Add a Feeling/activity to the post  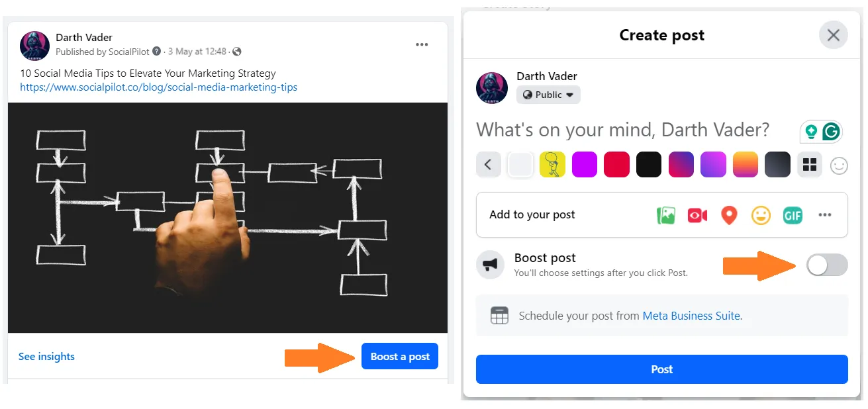tap(761, 215)
